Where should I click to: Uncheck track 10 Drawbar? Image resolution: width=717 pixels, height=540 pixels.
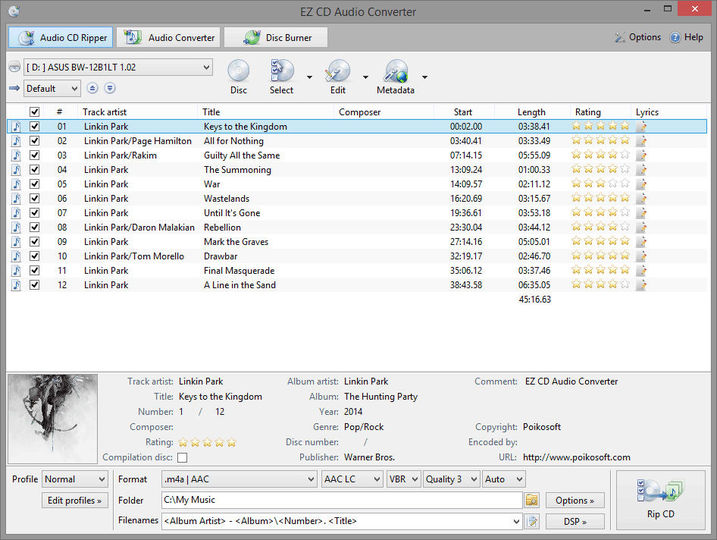click(34, 256)
